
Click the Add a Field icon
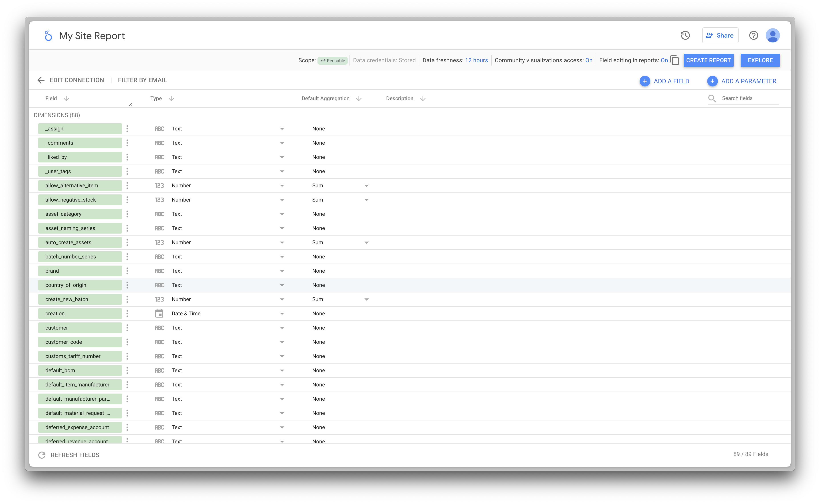click(x=644, y=81)
